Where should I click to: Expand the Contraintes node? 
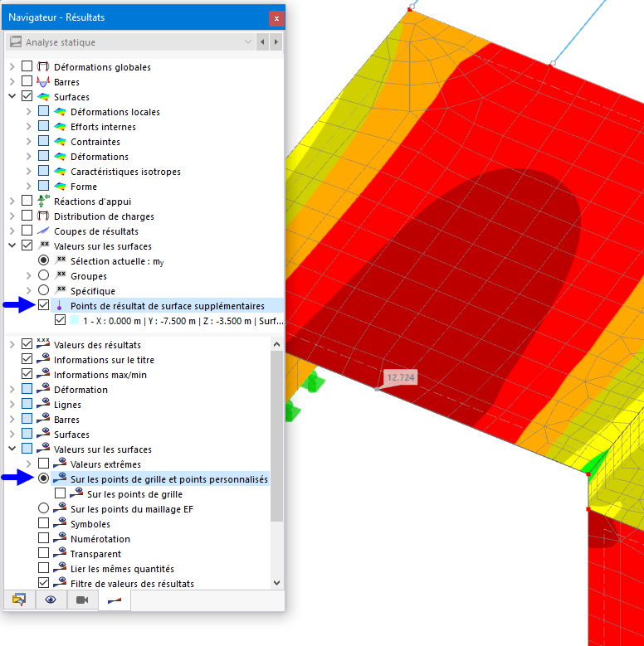[x=28, y=141]
